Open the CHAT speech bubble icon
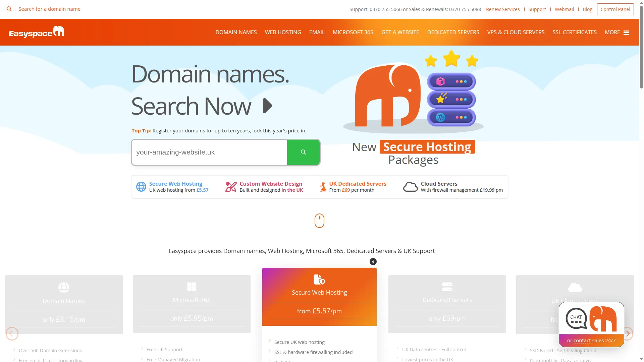644x362 pixels. pos(576,318)
